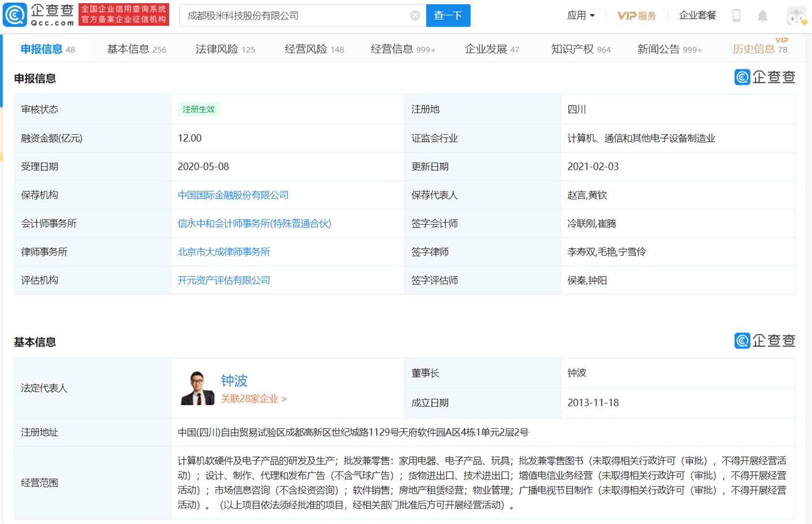Image resolution: width=812 pixels, height=524 pixels.
Task: Click the 保荐机构 label cell
Action: (x=93, y=195)
